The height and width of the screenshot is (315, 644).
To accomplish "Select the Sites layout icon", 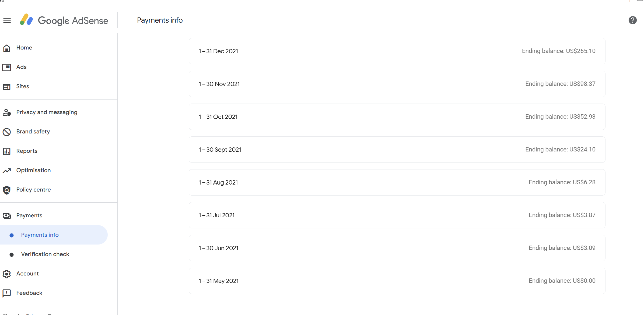I will click(x=7, y=87).
